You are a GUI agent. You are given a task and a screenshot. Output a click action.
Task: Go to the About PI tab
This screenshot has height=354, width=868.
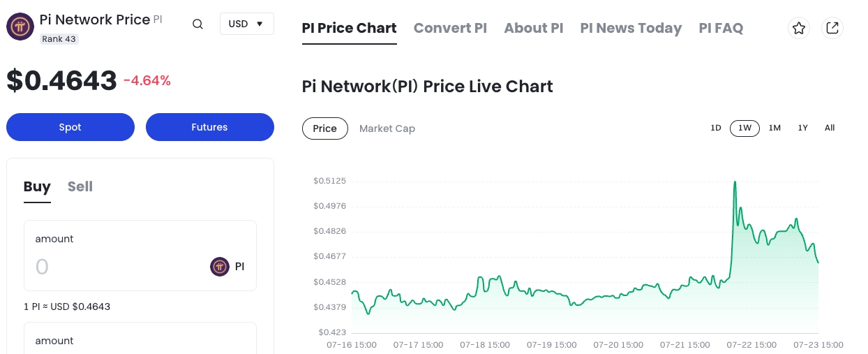tap(534, 28)
